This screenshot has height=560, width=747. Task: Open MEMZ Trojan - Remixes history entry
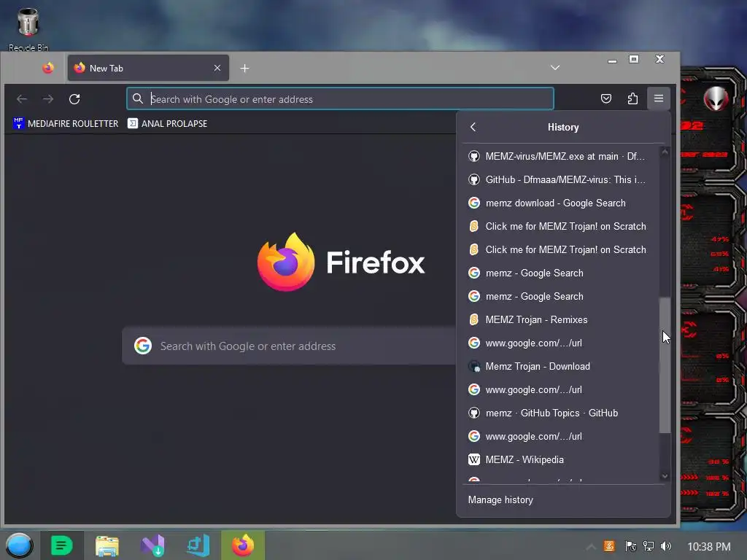click(560, 319)
